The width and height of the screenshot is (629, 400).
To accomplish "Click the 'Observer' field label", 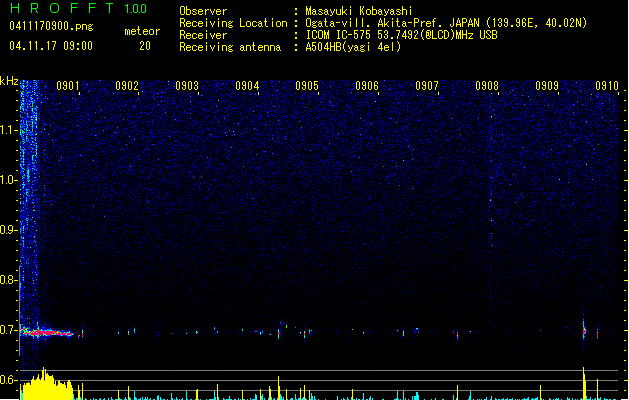I will (x=203, y=11).
